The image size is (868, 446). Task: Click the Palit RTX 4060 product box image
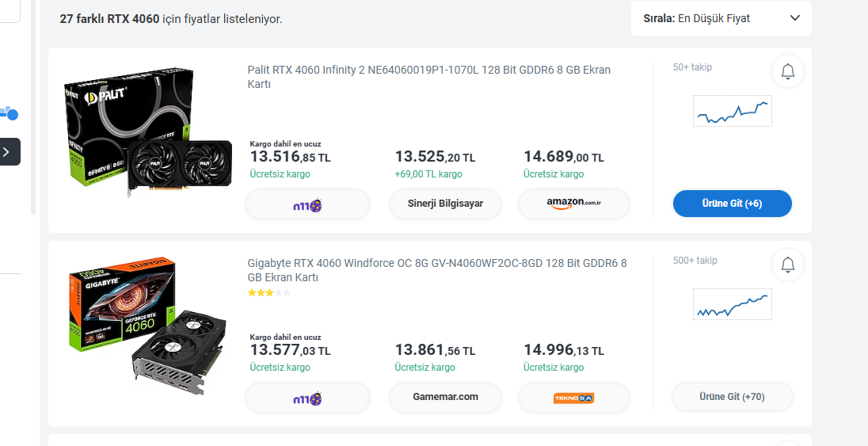(147, 131)
